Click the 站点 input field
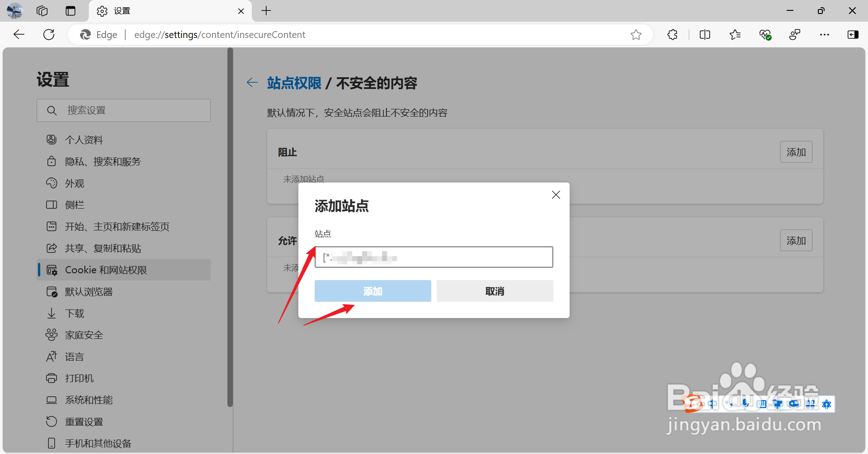Image resolution: width=868 pixels, height=454 pixels. point(433,257)
